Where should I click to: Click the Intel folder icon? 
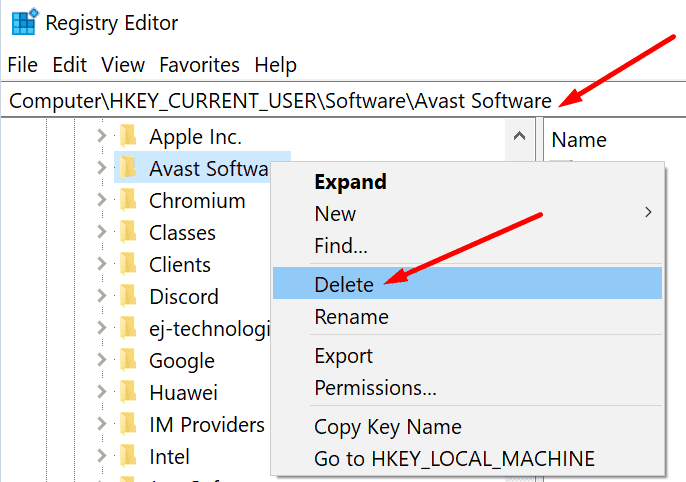[129, 456]
